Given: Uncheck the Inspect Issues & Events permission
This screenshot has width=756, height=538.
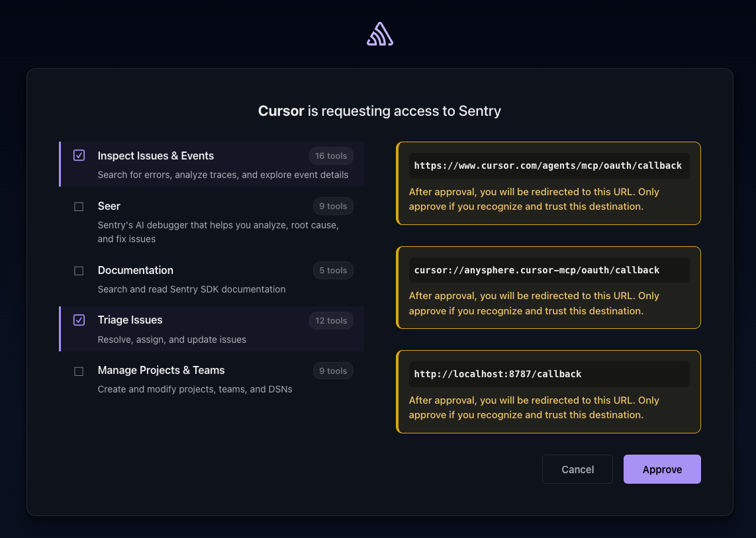Looking at the screenshot, I should 79,155.
